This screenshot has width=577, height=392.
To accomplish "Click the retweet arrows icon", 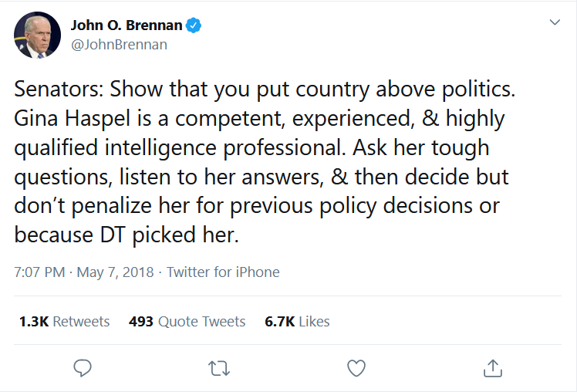I will (220, 368).
